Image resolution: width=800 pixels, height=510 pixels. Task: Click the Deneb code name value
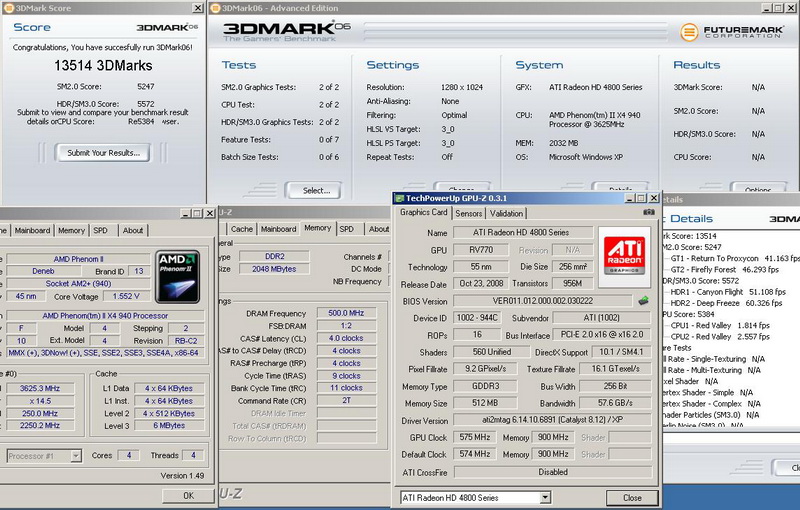43,271
